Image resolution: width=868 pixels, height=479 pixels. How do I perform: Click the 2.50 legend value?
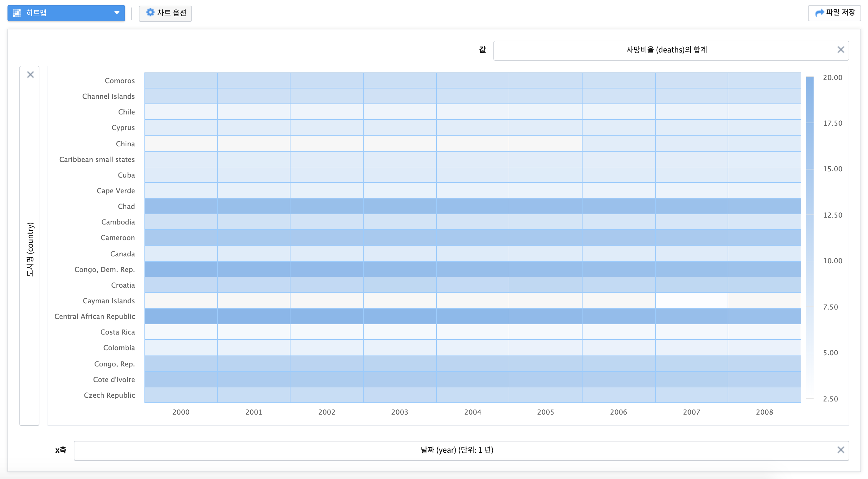pyautogui.click(x=830, y=399)
